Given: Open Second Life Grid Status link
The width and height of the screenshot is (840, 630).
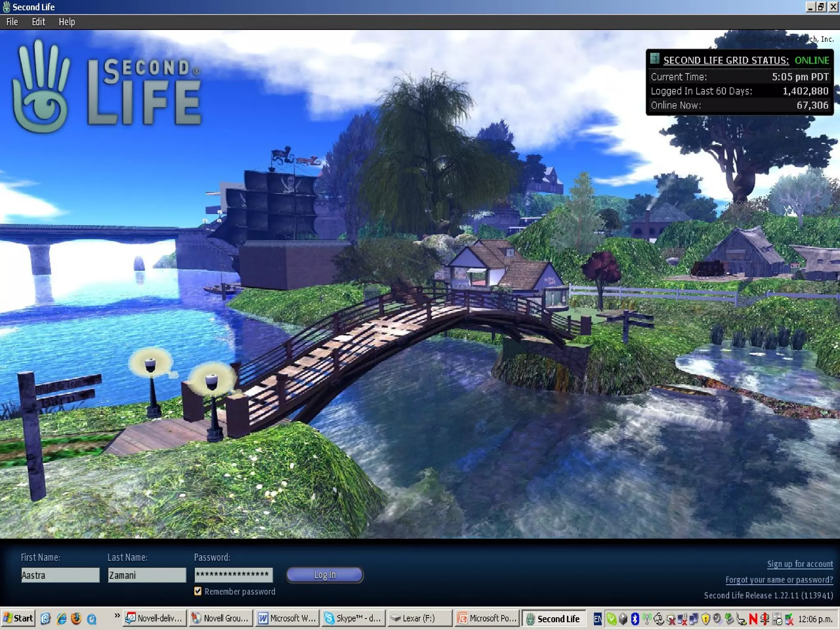Looking at the screenshot, I should [726, 60].
